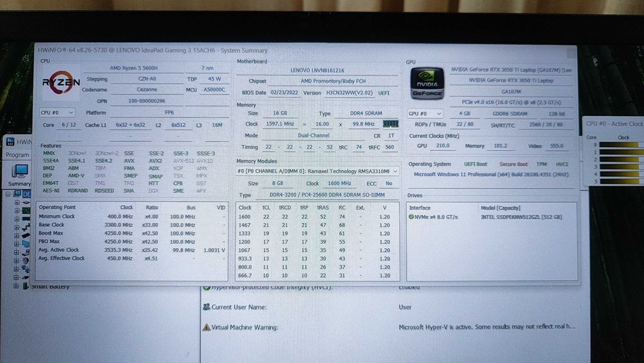
Task: Click the AES-NI feature label
Action: click(51, 191)
